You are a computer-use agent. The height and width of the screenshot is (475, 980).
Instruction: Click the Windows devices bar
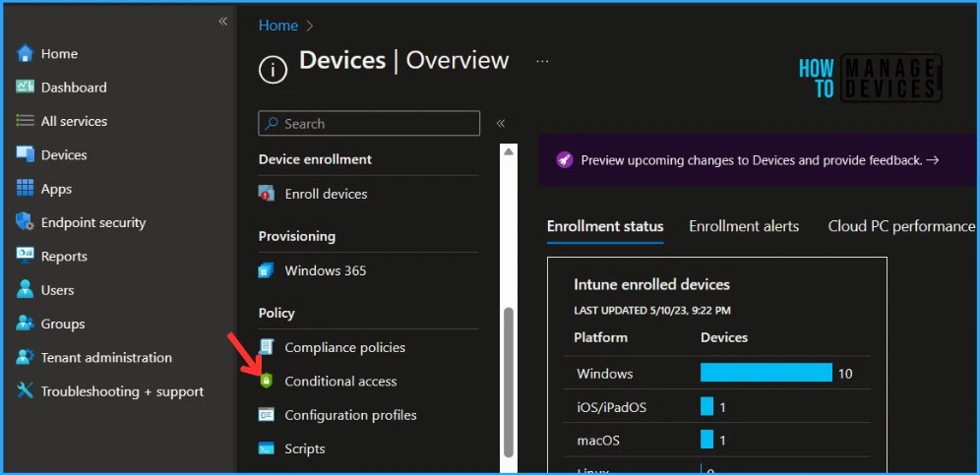click(766, 373)
